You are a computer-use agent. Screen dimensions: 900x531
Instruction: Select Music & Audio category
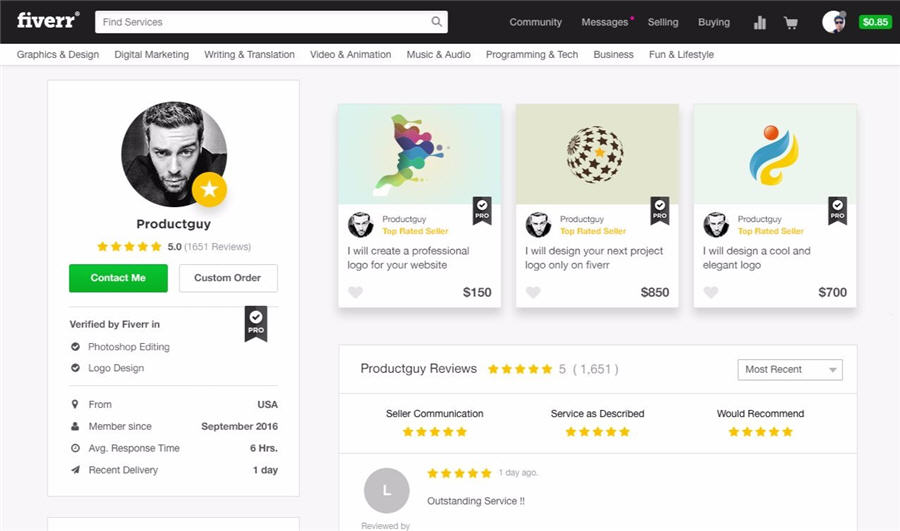(439, 55)
